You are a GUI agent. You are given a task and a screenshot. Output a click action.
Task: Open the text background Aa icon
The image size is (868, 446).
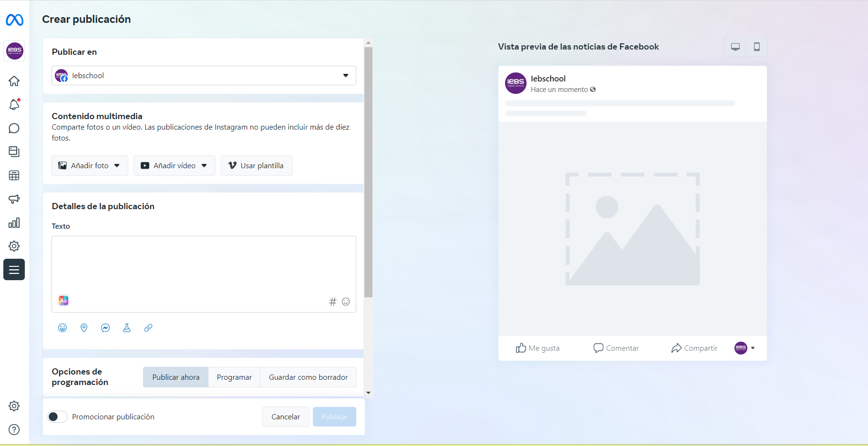point(63,301)
